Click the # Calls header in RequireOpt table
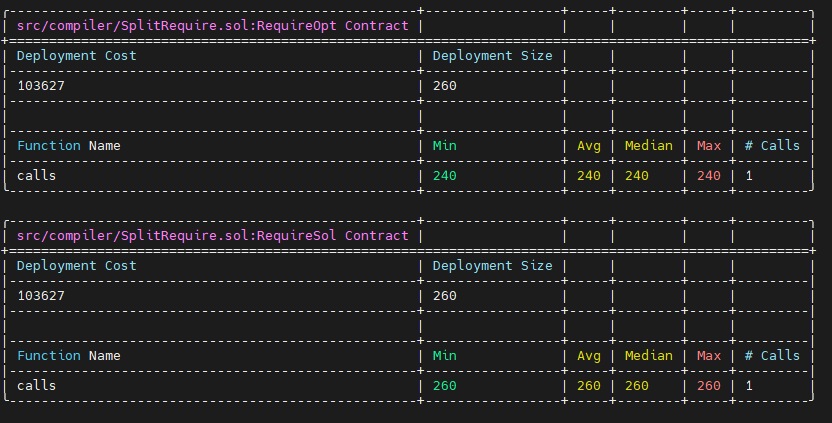 pyautogui.click(x=772, y=145)
